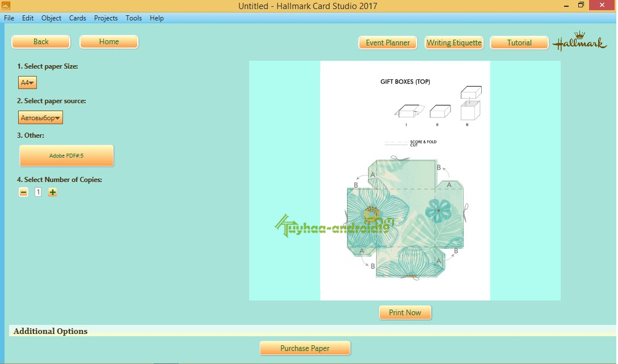Open Writing Etiquette
Image resolution: width=618 pixels, height=364 pixels.
[x=454, y=43]
